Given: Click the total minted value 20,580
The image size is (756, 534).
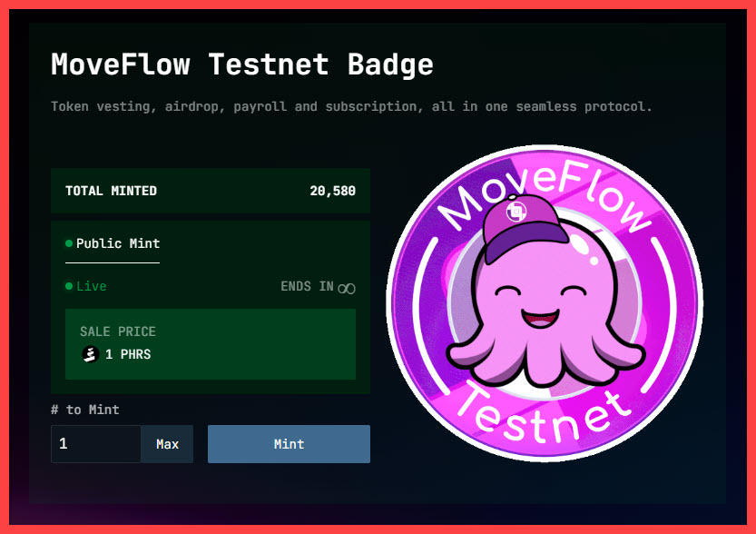Looking at the screenshot, I should pyautogui.click(x=333, y=191).
